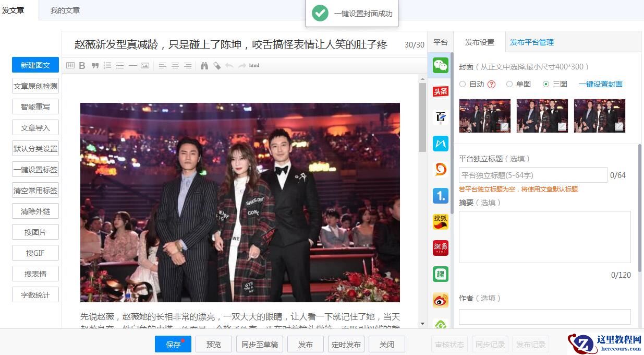Screen dimensions: 644x355
Task: Edit the third cover thumbnail
Action: (619, 126)
